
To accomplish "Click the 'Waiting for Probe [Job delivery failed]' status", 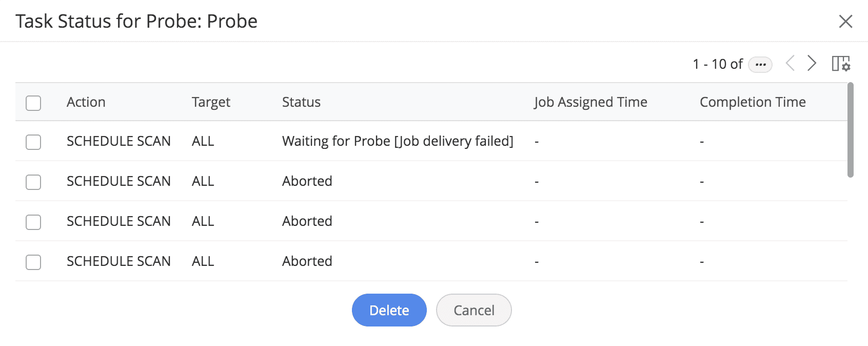I will click(398, 141).
